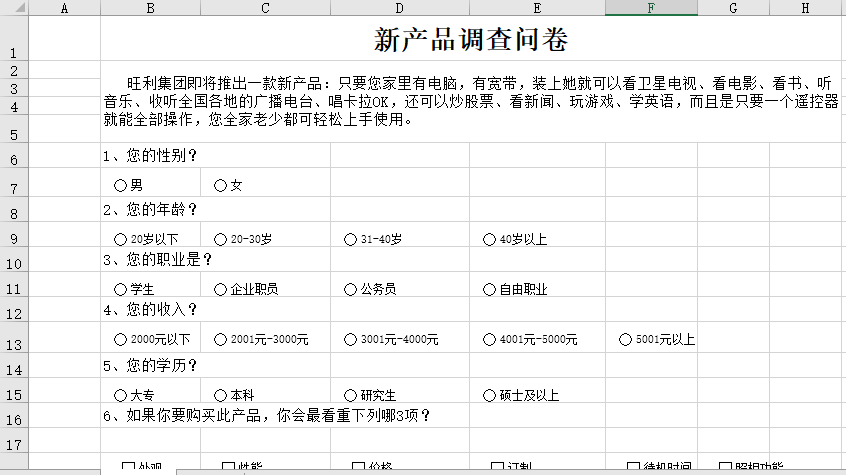This screenshot has width=846, height=475.
Task: Enable the 待机时间 checkbox
Action: click(x=633, y=467)
